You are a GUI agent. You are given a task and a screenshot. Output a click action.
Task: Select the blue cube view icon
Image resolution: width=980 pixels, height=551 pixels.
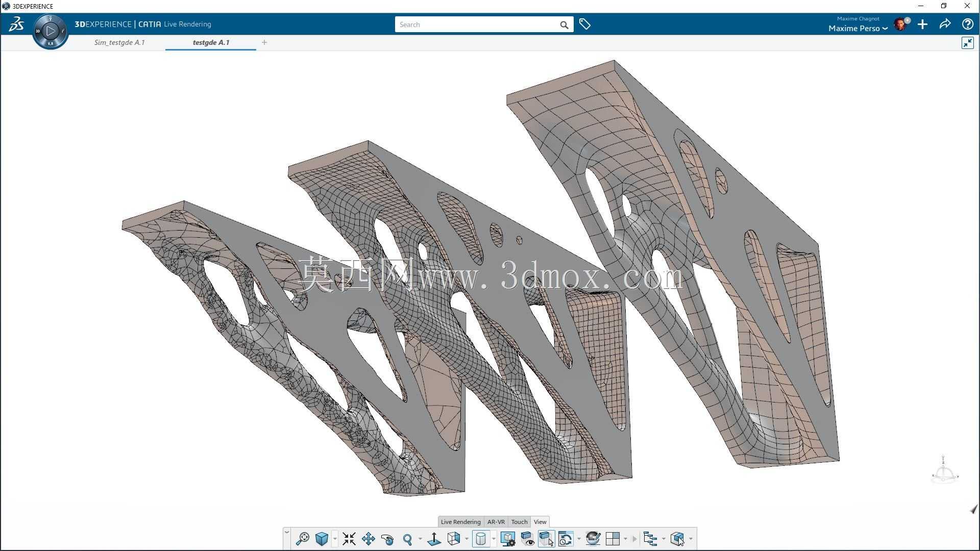[322, 539]
